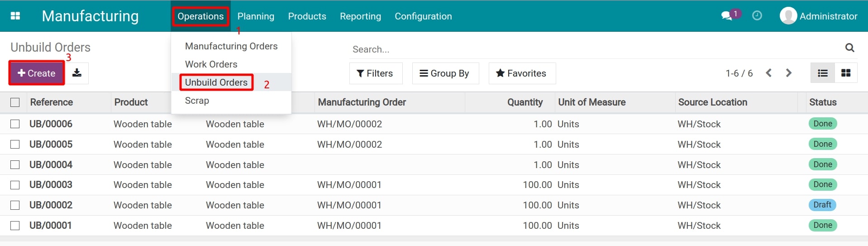Image resolution: width=868 pixels, height=246 pixels.
Task: Open the apps grid home menu
Action: pyautogui.click(x=15, y=16)
